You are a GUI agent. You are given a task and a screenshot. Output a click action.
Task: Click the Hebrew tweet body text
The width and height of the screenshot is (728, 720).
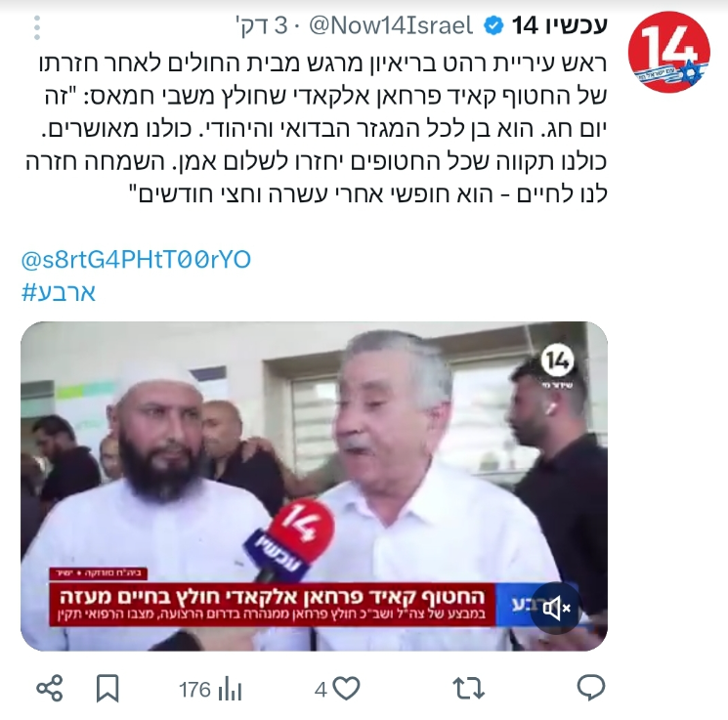point(316,128)
